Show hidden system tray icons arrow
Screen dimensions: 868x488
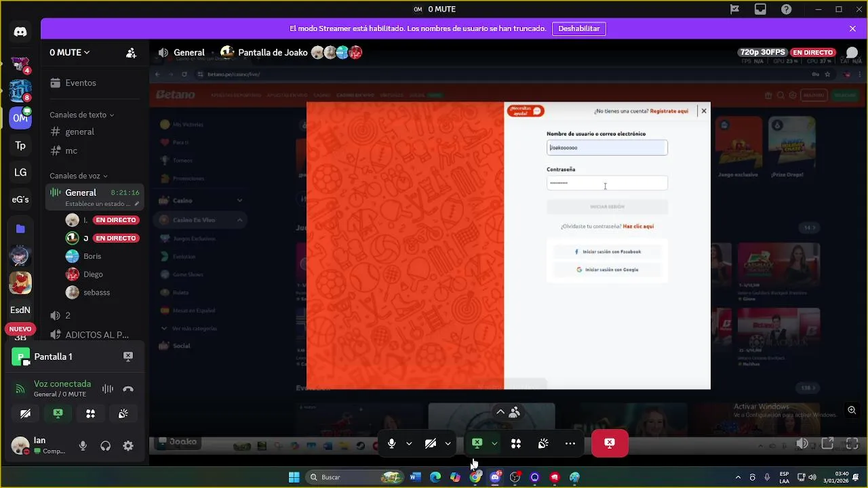tap(738, 477)
